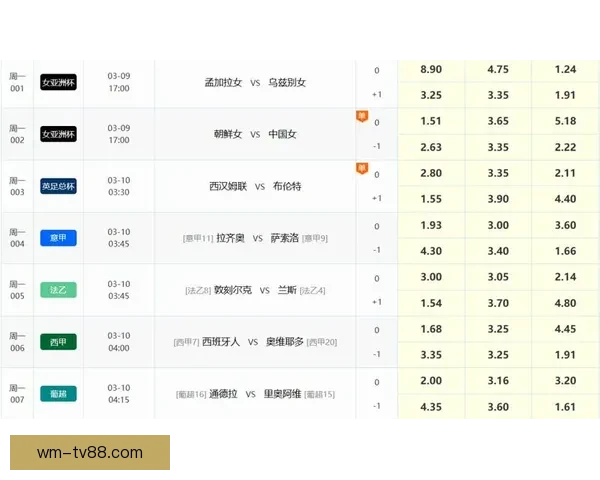Viewport: 600px width, 480px height.
Task: Open team 孟加拉女
Action: (x=223, y=82)
